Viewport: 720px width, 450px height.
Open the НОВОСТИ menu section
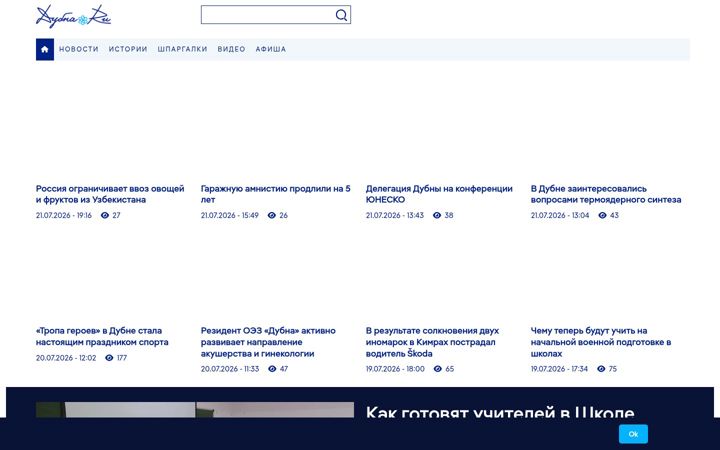(79, 49)
